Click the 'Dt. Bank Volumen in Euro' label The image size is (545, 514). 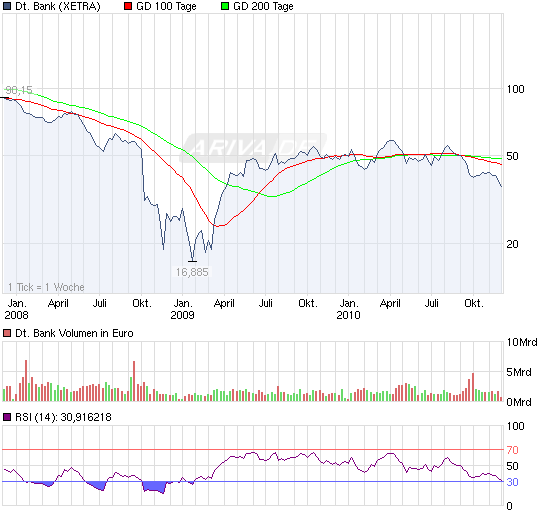74,333
